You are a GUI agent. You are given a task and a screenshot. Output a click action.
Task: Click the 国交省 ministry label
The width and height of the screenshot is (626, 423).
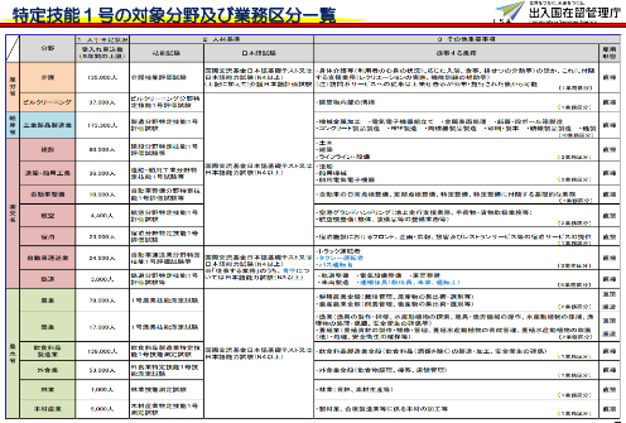[12, 213]
